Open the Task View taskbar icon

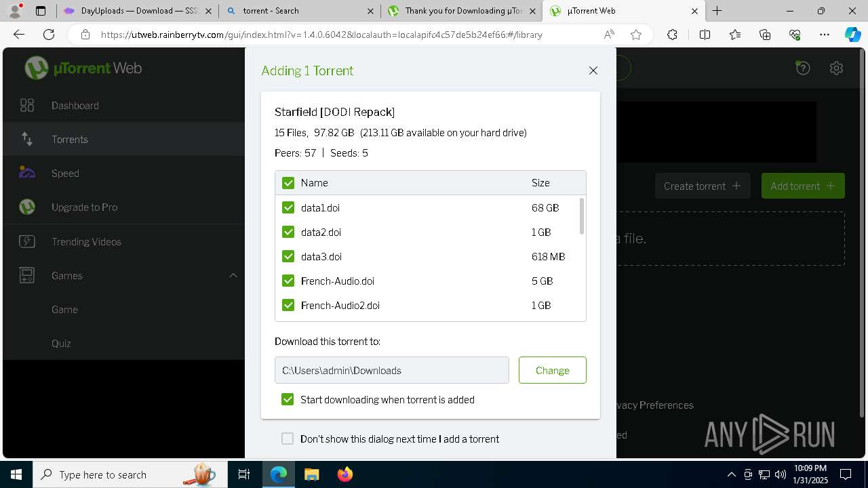[x=244, y=474]
